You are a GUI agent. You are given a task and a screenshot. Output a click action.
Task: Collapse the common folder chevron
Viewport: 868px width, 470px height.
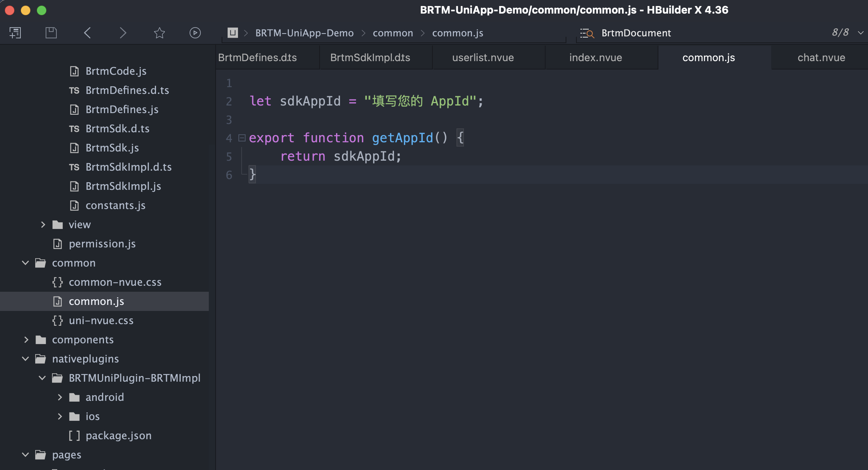point(25,263)
